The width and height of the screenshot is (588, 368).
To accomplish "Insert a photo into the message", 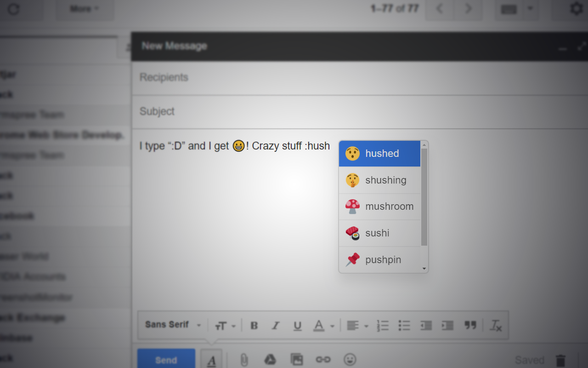I will pos(297,360).
